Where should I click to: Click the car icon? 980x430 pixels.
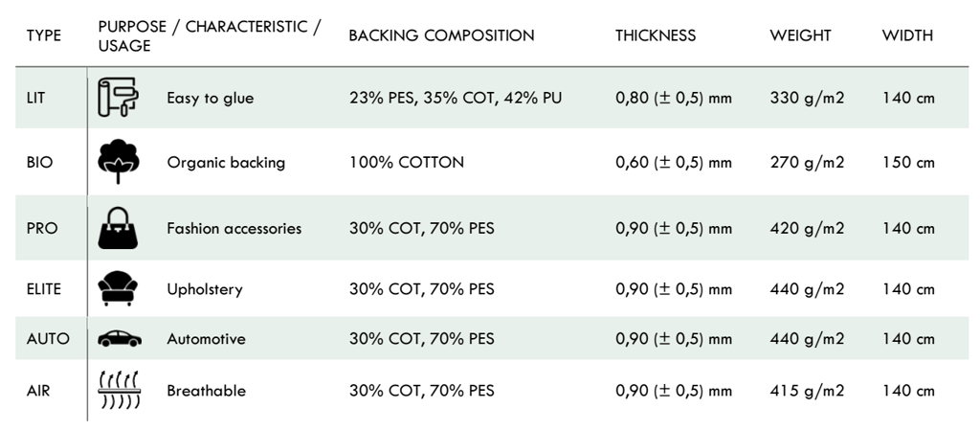119,339
